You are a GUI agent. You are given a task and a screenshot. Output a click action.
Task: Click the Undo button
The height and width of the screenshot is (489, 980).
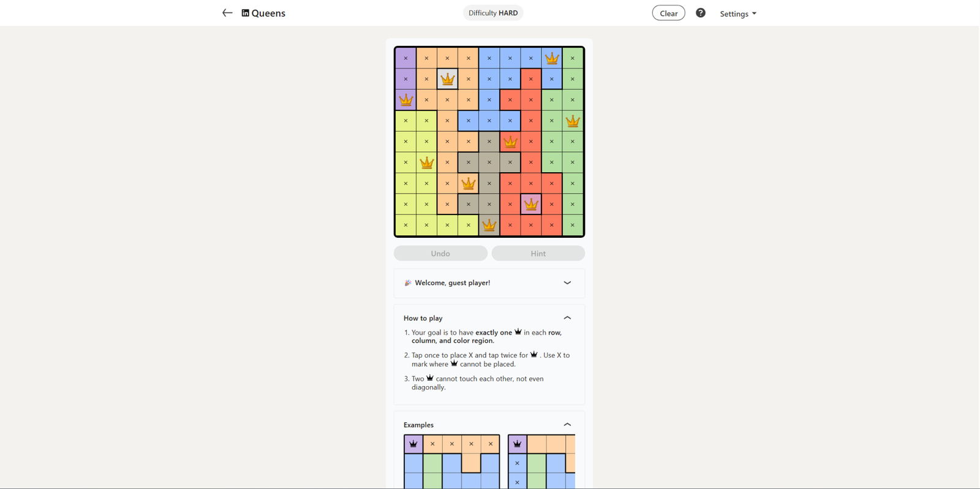(x=440, y=253)
